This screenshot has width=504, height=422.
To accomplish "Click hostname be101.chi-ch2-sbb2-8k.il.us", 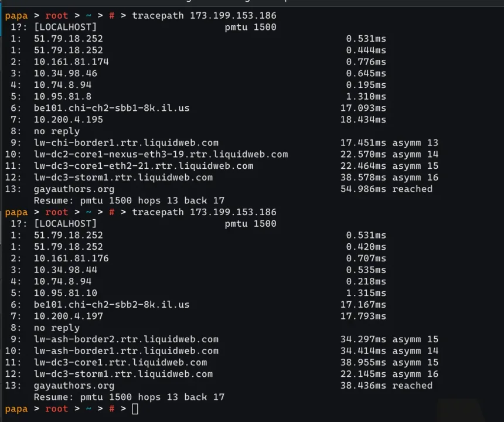I will pos(111,305).
